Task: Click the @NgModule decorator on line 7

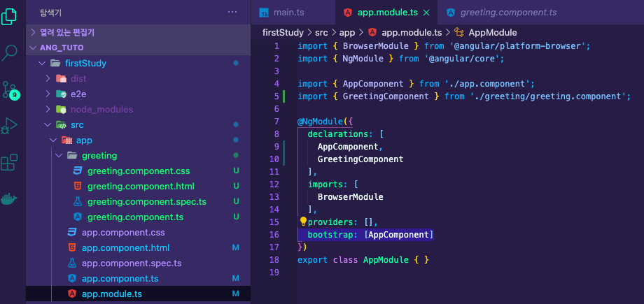Action: 320,122
